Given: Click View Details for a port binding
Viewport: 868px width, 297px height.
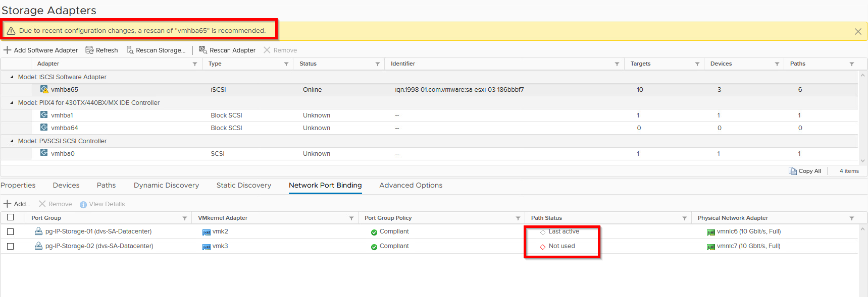Looking at the screenshot, I should pyautogui.click(x=103, y=204).
